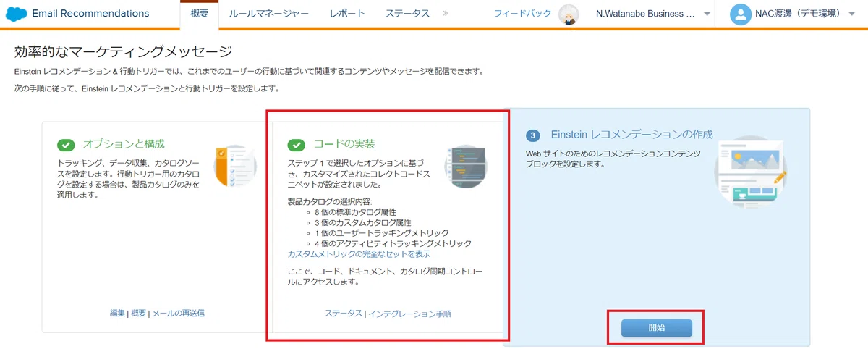The image size is (868, 357).
Task: Click the Einstein レコメンデーションの作成 heading
Action: [x=631, y=135]
